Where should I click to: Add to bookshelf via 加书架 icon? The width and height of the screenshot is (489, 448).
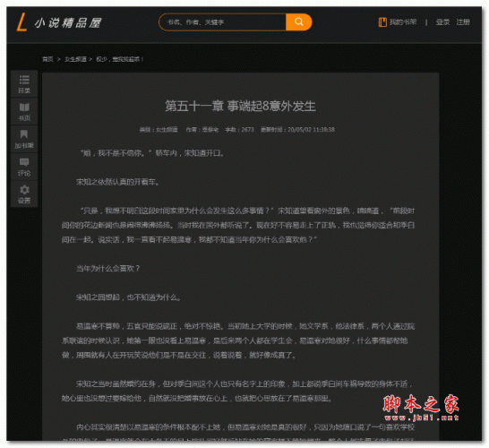(x=24, y=139)
